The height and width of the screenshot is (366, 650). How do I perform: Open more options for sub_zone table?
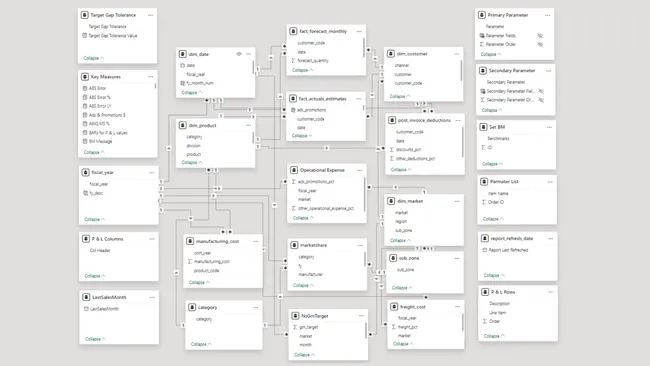pyautogui.click(x=457, y=258)
